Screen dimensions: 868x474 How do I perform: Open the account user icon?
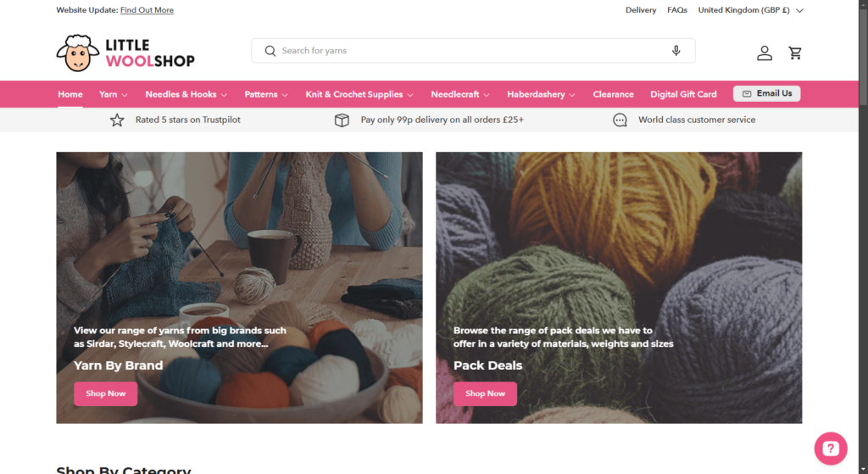coord(765,53)
